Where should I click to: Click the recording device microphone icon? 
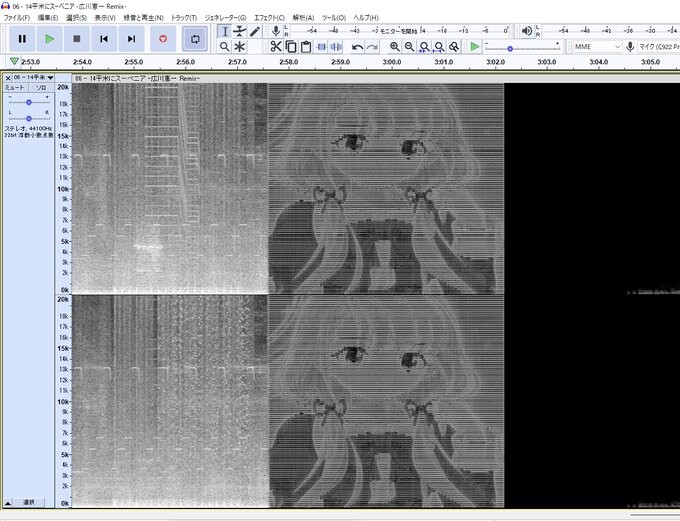click(x=630, y=46)
